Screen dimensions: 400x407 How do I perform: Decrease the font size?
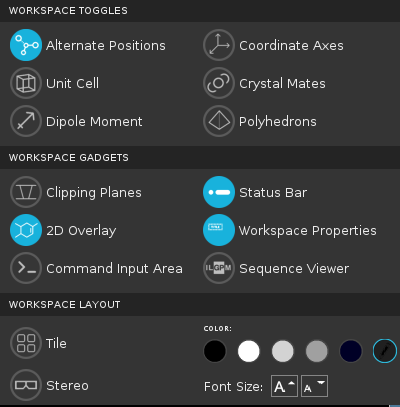pyautogui.click(x=314, y=386)
